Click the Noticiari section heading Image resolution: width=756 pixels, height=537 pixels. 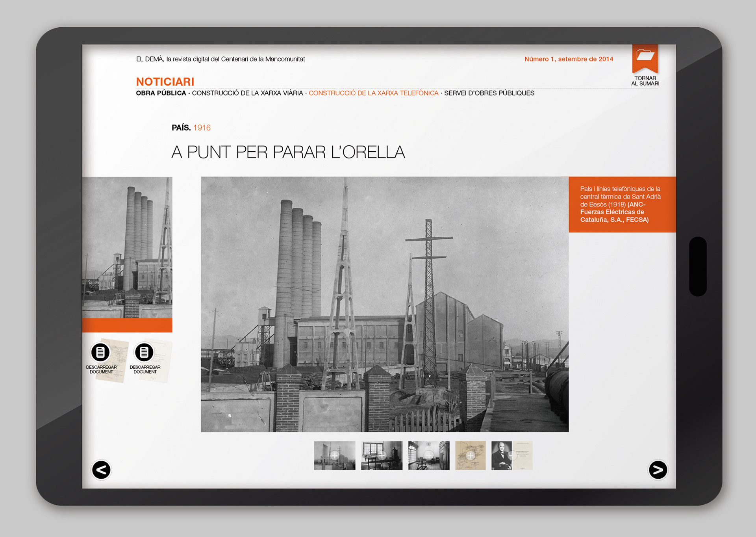point(165,82)
